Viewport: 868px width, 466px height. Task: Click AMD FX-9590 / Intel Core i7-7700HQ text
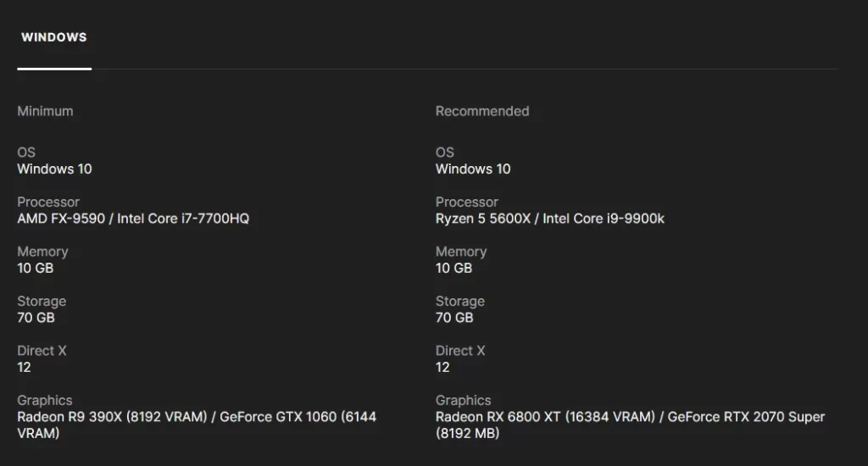click(x=133, y=219)
